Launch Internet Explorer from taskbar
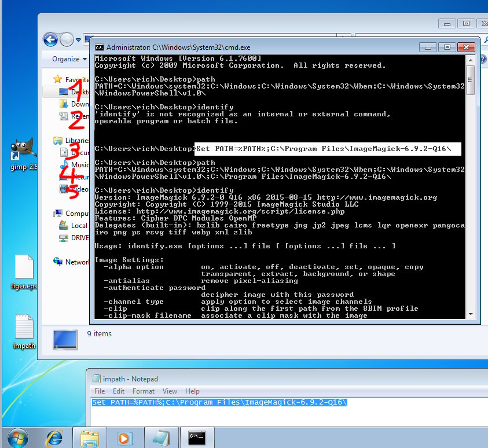488x448 pixels. tap(54, 438)
